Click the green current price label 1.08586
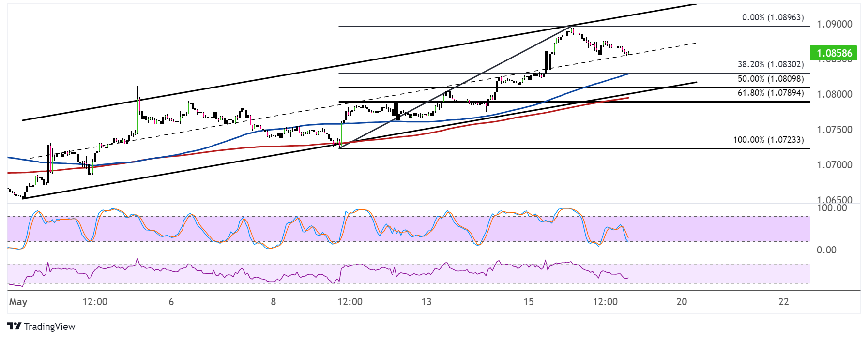Viewport: 868px width, 339px height. 834,53
